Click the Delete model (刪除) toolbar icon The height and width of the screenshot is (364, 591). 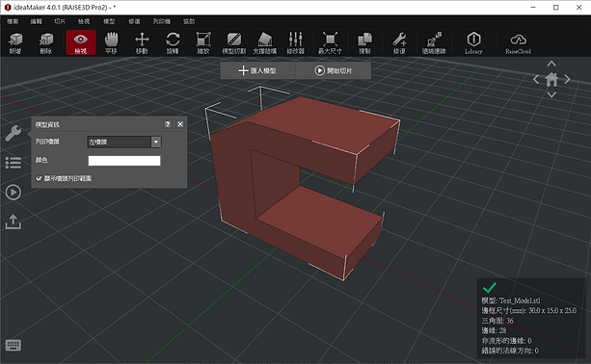coord(46,43)
